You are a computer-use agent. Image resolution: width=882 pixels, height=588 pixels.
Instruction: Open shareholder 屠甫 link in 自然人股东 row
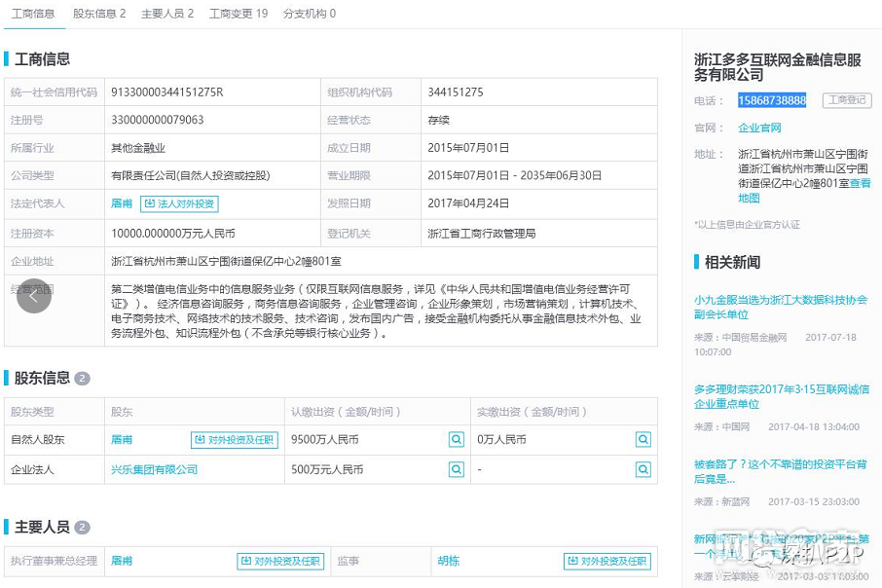(x=122, y=439)
